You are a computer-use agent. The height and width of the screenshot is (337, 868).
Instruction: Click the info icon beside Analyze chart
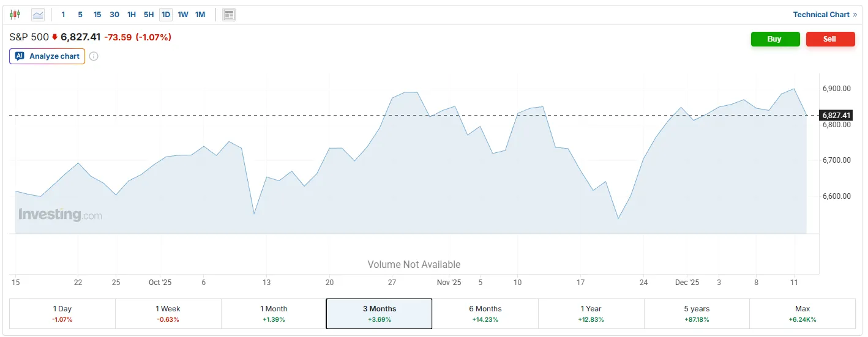coord(94,56)
